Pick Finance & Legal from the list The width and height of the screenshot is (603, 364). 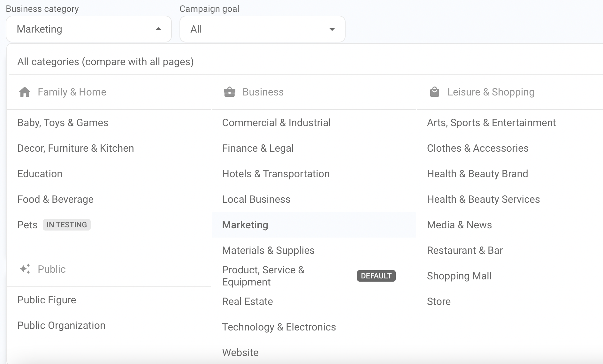[258, 148]
